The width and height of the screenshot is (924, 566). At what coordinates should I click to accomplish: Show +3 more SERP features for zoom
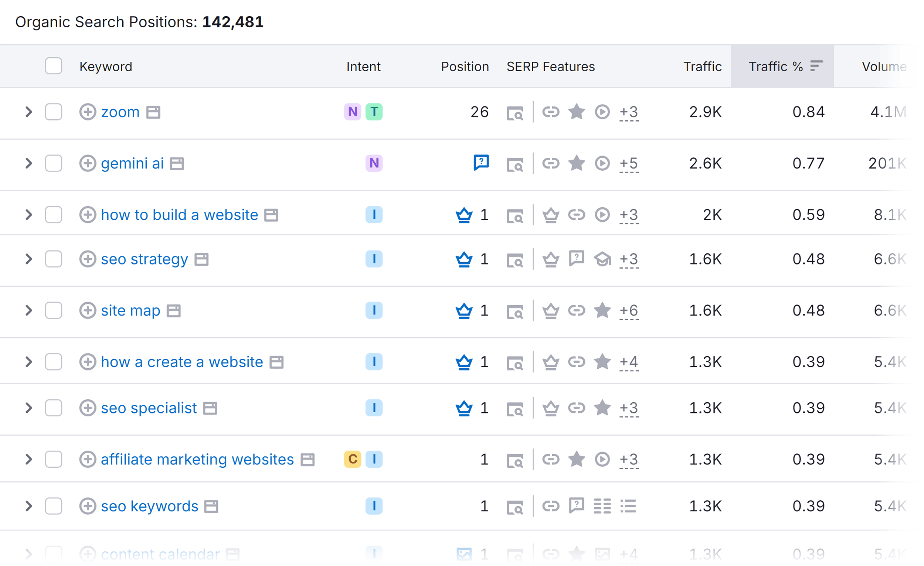628,112
